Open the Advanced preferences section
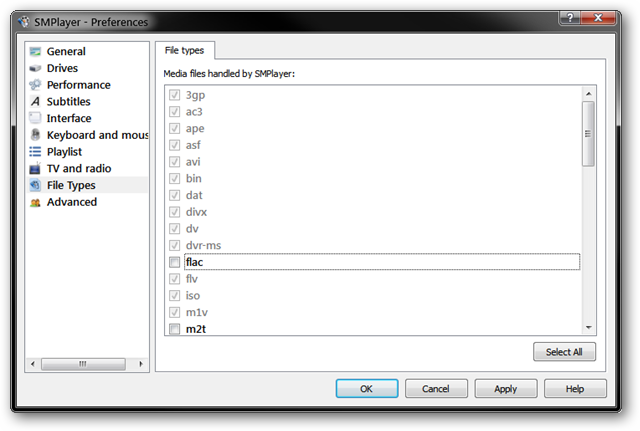 72,202
